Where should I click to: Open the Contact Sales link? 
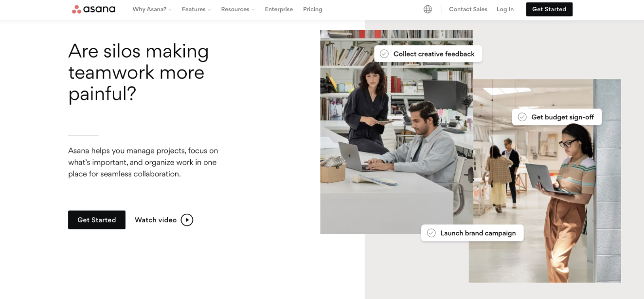[468, 9]
